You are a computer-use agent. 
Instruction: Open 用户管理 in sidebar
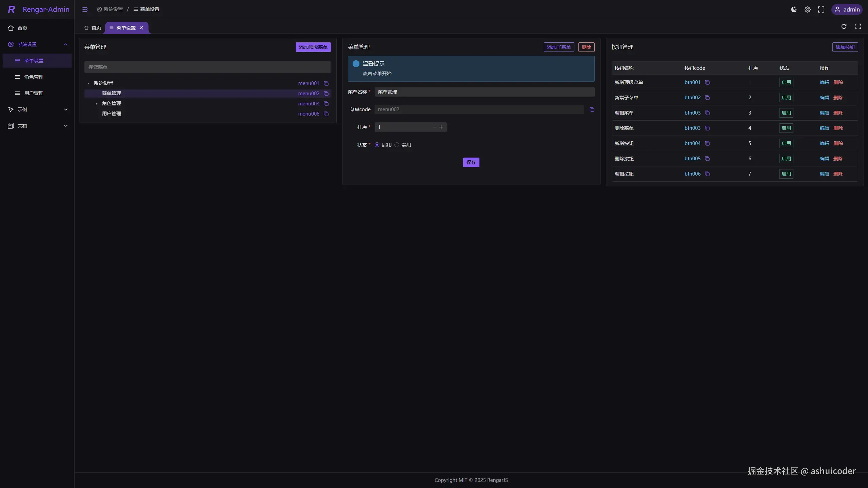(x=34, y=93)
